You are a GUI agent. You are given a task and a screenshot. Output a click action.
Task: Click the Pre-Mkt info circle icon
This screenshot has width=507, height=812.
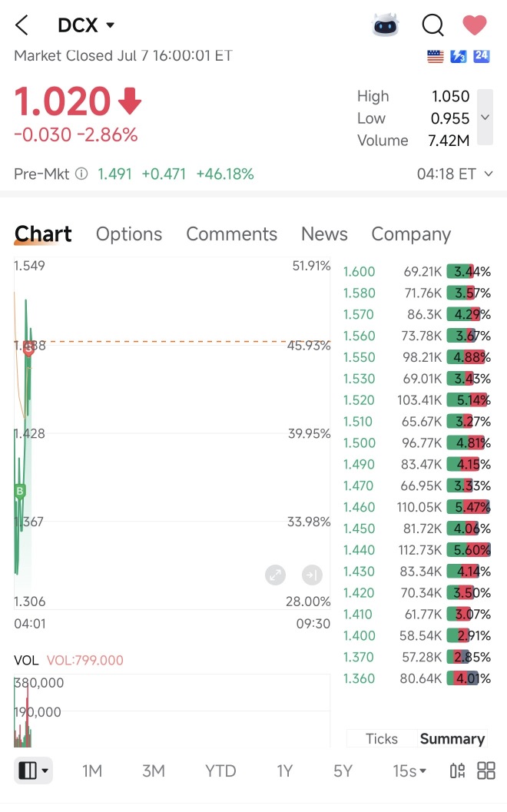tap(81, 174)
